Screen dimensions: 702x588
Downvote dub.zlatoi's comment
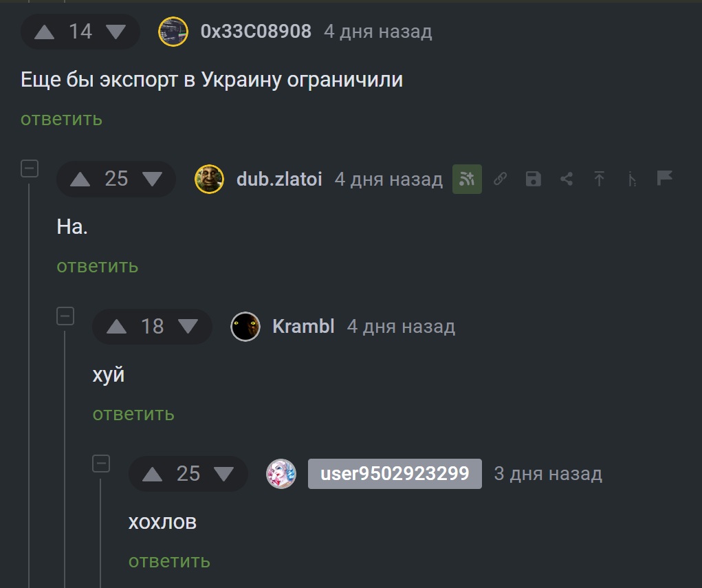click(x=152, y=179)
